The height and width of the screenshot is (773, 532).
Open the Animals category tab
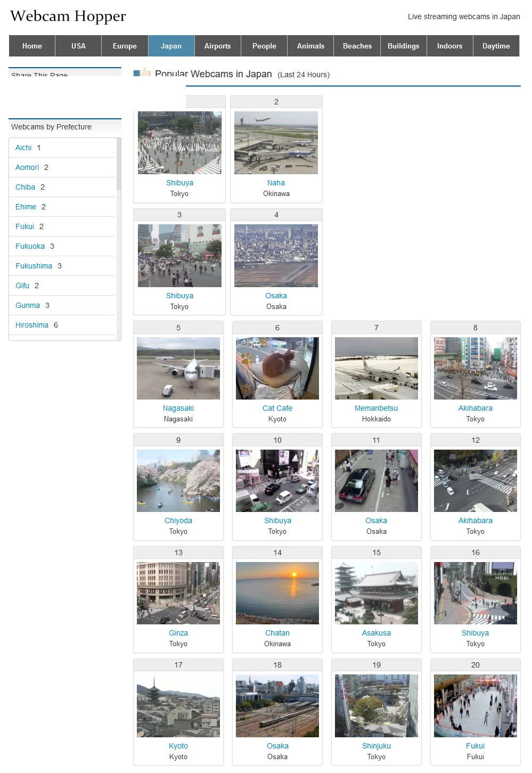pos(310,46)
